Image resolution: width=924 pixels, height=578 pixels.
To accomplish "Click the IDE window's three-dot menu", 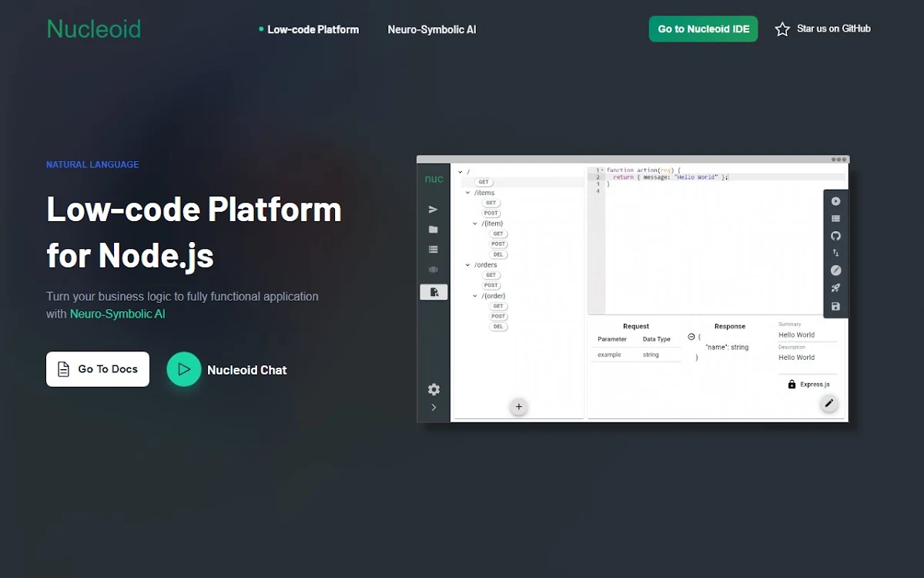I will tap(839, 160).
